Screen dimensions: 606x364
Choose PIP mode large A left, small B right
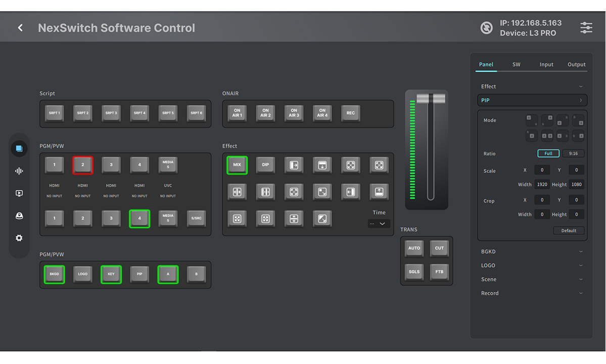tap(563, 135)
